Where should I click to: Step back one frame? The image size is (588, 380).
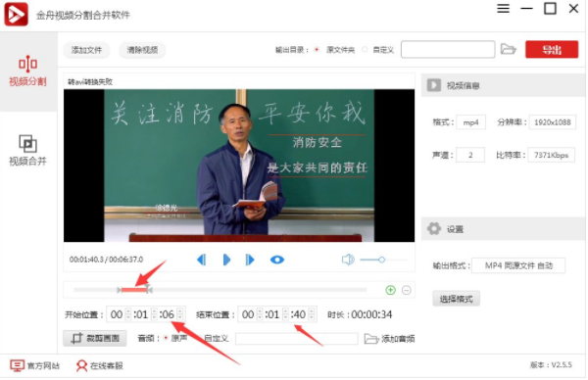click(202, 260)
